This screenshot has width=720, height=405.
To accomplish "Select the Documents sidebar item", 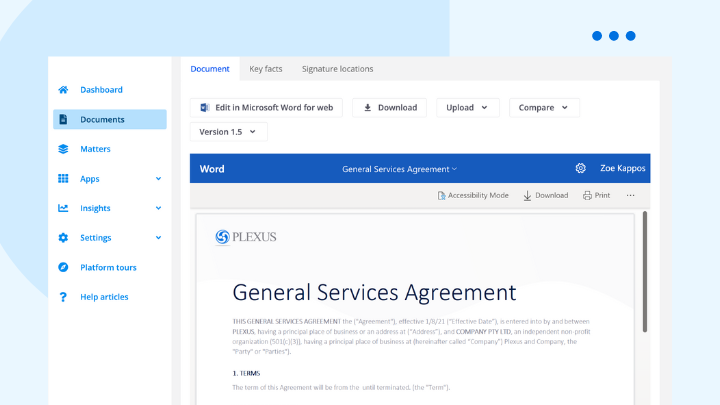I will pos(110,119).
